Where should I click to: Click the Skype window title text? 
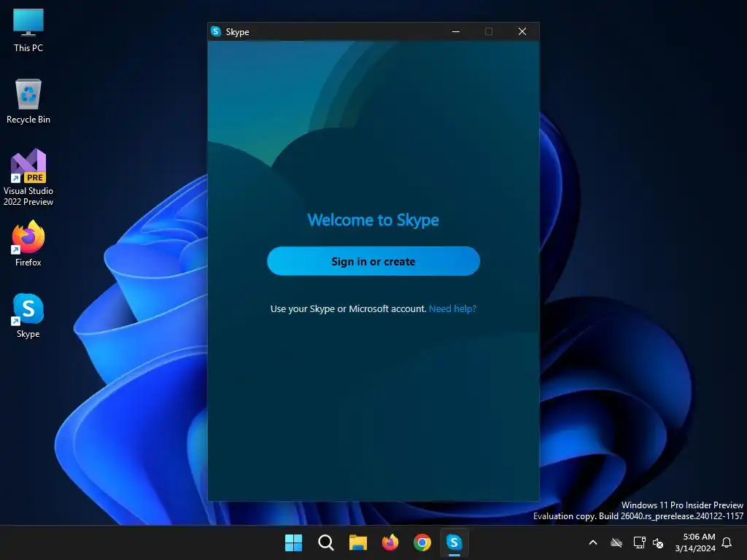tap(237, 32)
